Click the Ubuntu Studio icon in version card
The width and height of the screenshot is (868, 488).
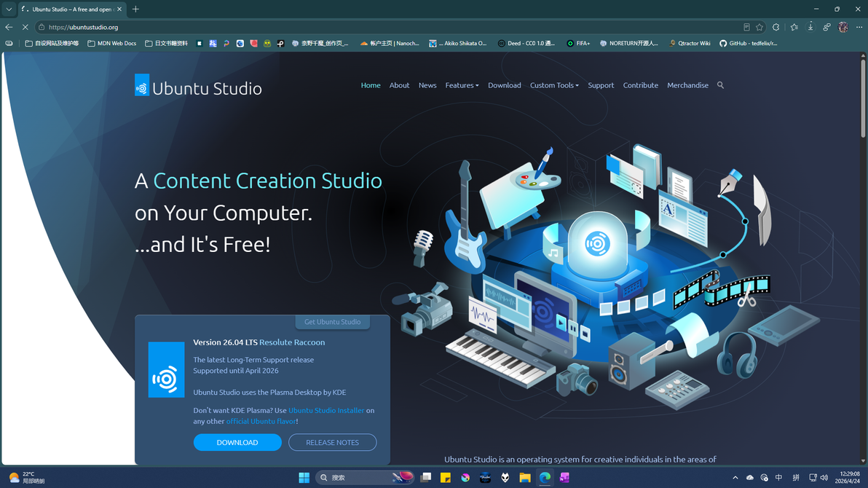click(166, 369)
